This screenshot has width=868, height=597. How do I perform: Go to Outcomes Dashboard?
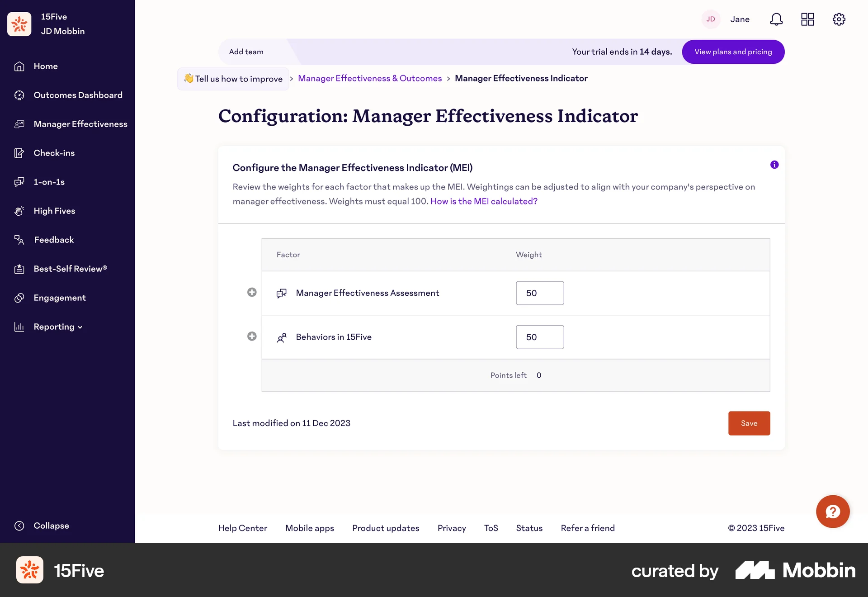(x=78, y=95)
